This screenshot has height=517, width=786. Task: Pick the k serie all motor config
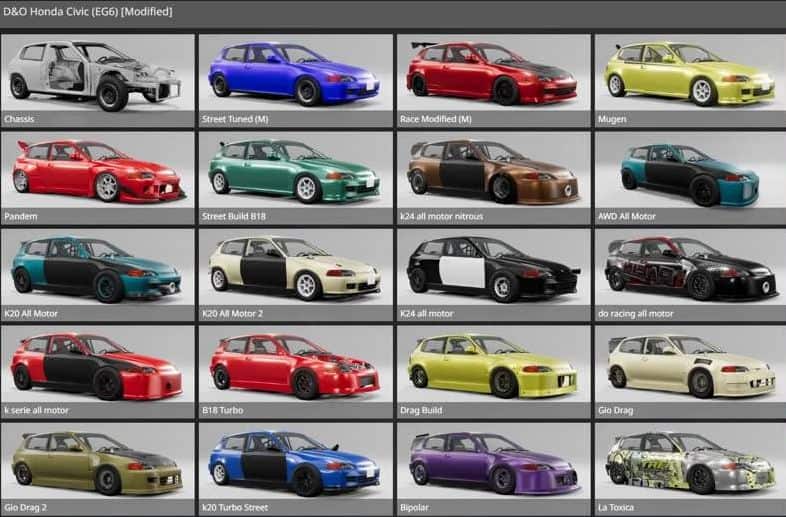click(x=97, y=367)
